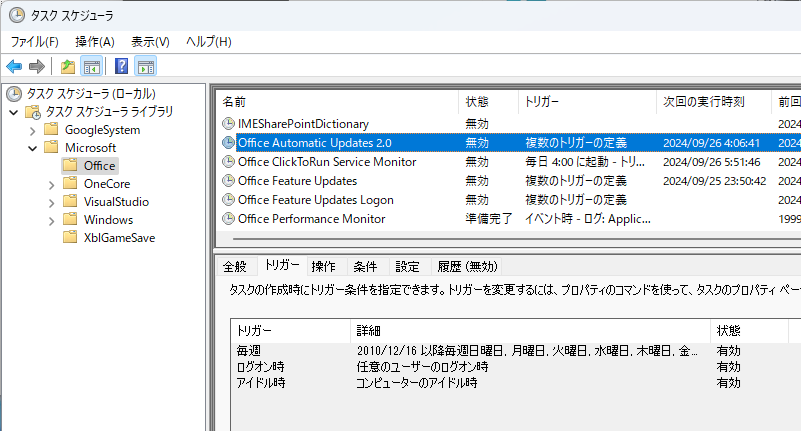This screenshot has height=431, width=801.
Task: Sort task list by 名前 column header
Action: tap(337, 102)
